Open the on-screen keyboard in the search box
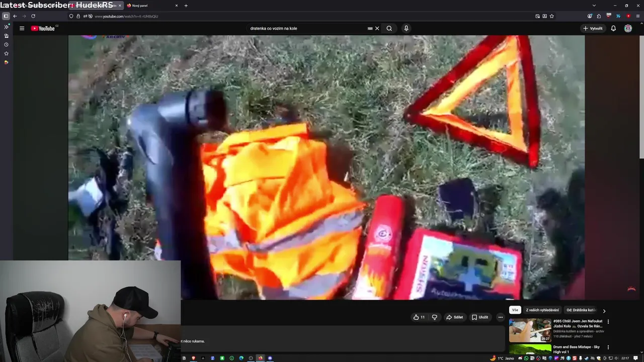Viewport: 644px width, 362px height. (370, 28)
